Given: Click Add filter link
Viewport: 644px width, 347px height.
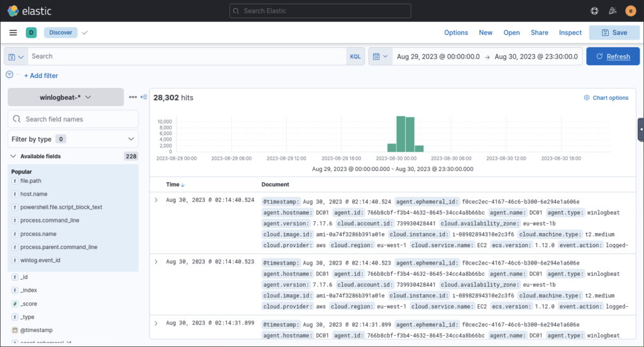Looking at the screenshot, I should [41, 75].
